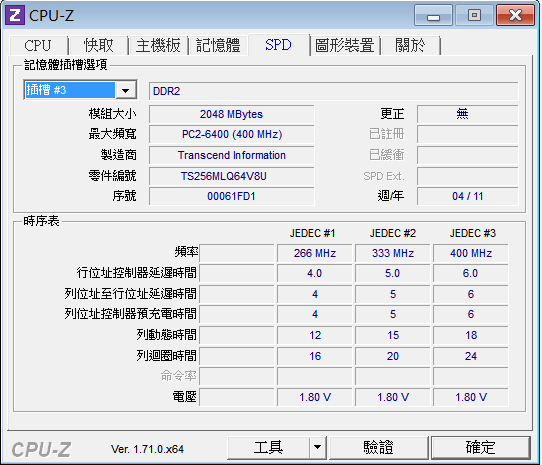The width and height of the screenshot is (542, 465).
Task: Click the empty SPD Ext. field
Action: [x=468, y=176]
